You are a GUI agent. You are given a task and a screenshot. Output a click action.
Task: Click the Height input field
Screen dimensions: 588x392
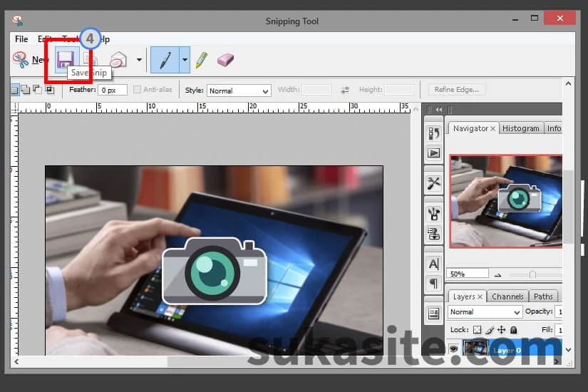point(399,90)
